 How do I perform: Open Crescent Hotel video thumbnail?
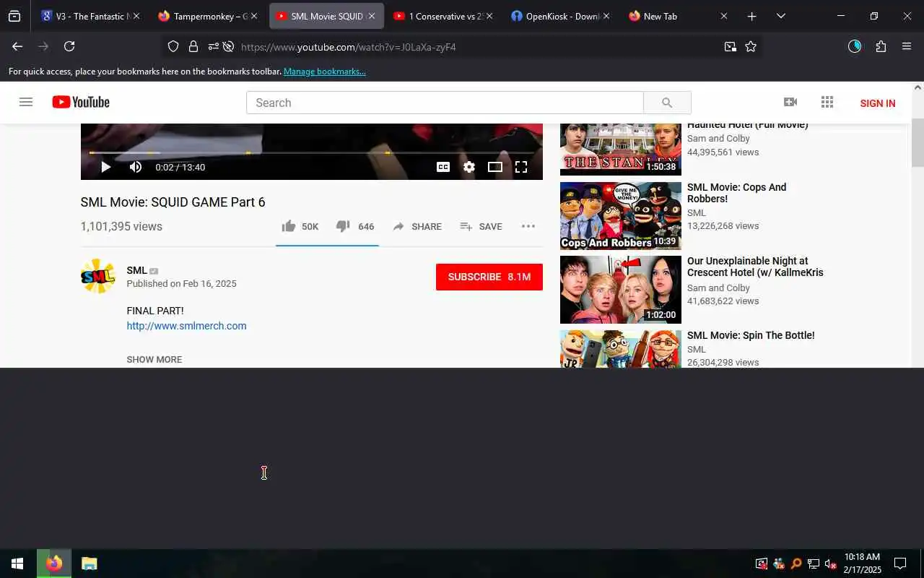[x=621, y=290]
